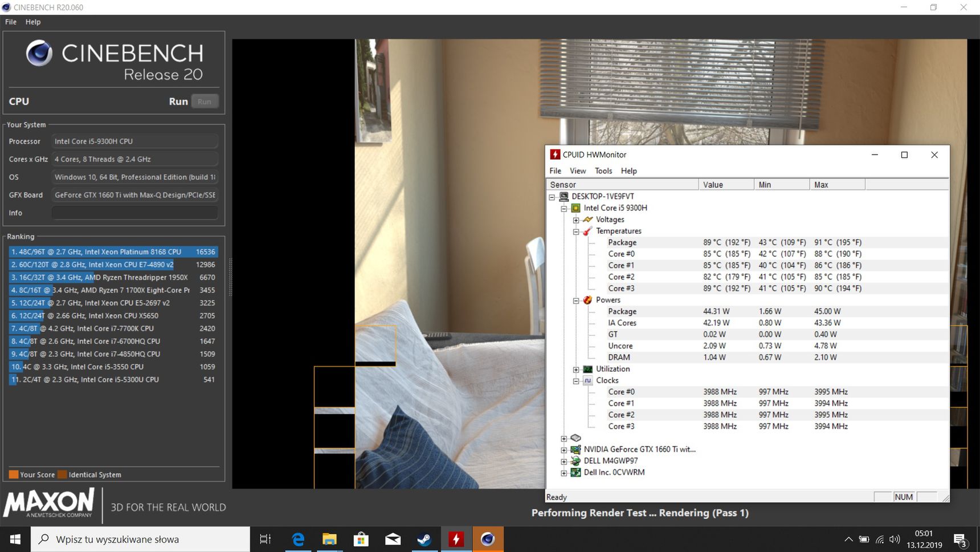Open Help menu in HWMonitor
980x552 pixels.
click(x=629, y=171)
